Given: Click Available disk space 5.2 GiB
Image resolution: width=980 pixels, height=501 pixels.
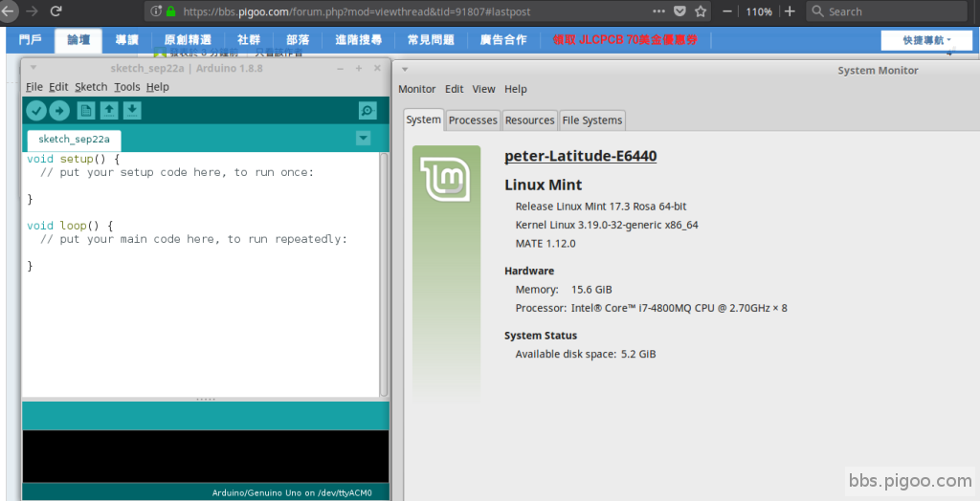Looking at the screenshot, I should [x=586, y=354].
